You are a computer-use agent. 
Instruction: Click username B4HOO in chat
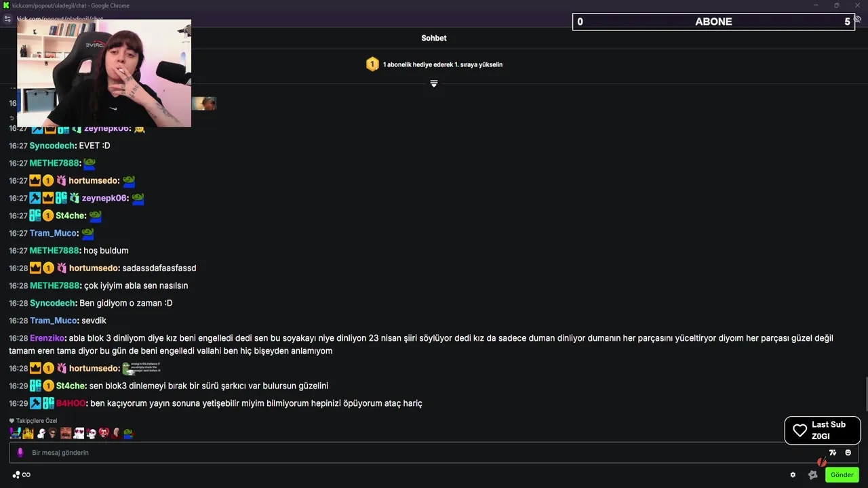point(71,403)
